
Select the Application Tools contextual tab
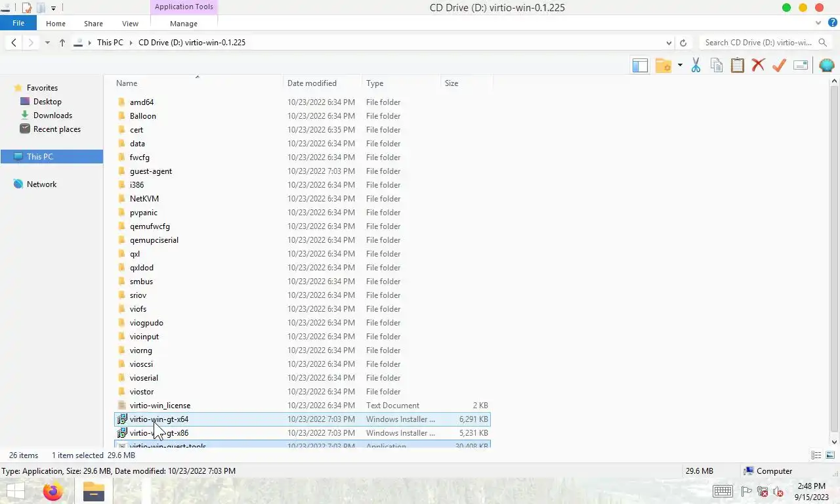click(184, 7)
